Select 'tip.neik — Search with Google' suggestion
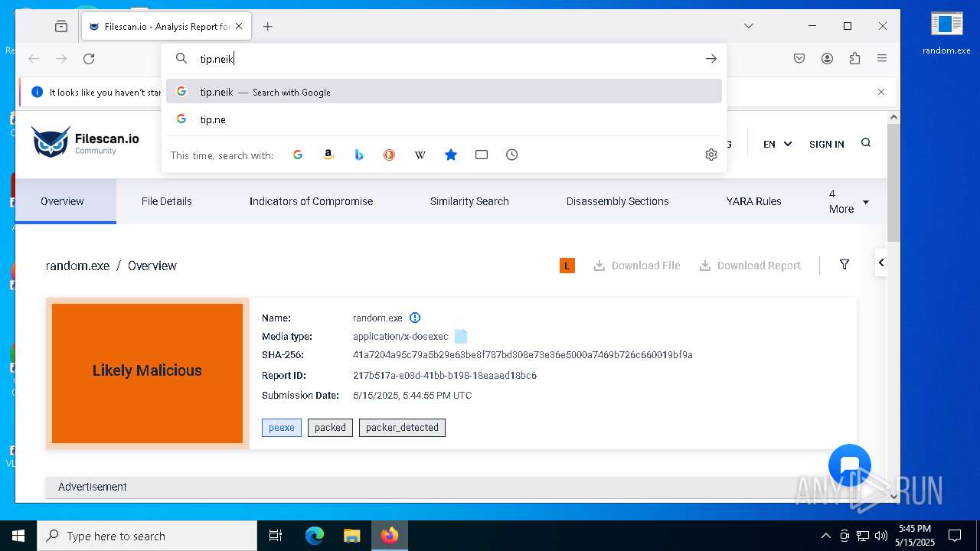980x551 pixels. pyautogui.click(x=444, y=91)
